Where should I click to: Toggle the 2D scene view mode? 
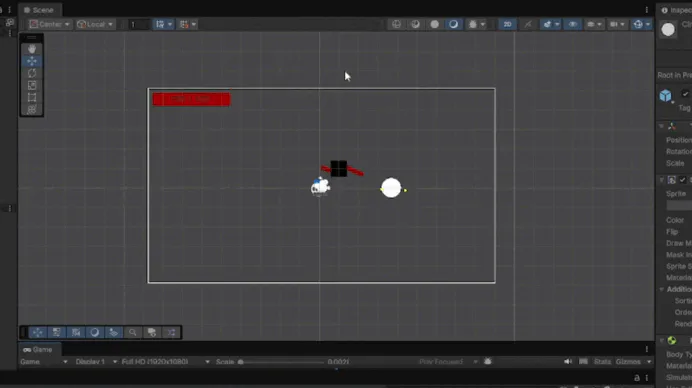click(508, 24)
